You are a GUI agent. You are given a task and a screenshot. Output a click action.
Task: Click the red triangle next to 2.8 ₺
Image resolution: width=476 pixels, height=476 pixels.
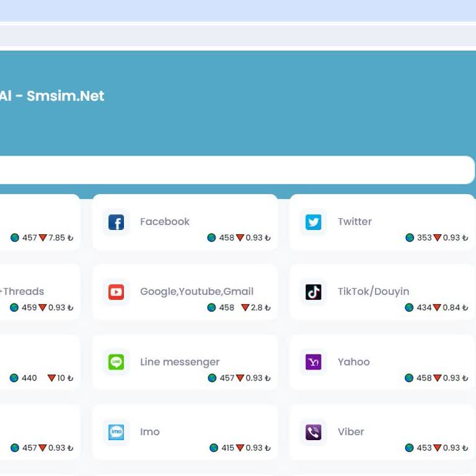coord(245,308)
